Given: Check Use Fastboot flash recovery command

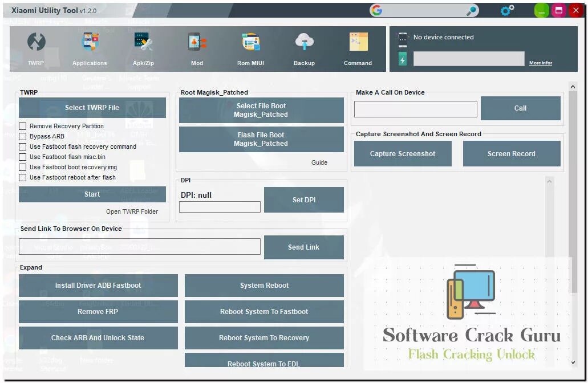Looking at the screenshot, I should click(22, 147).
